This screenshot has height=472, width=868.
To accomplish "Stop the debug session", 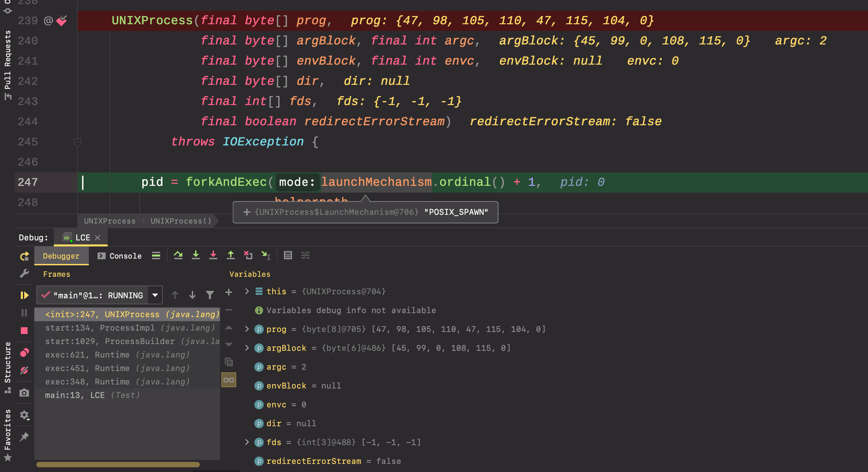I will 24,331.
